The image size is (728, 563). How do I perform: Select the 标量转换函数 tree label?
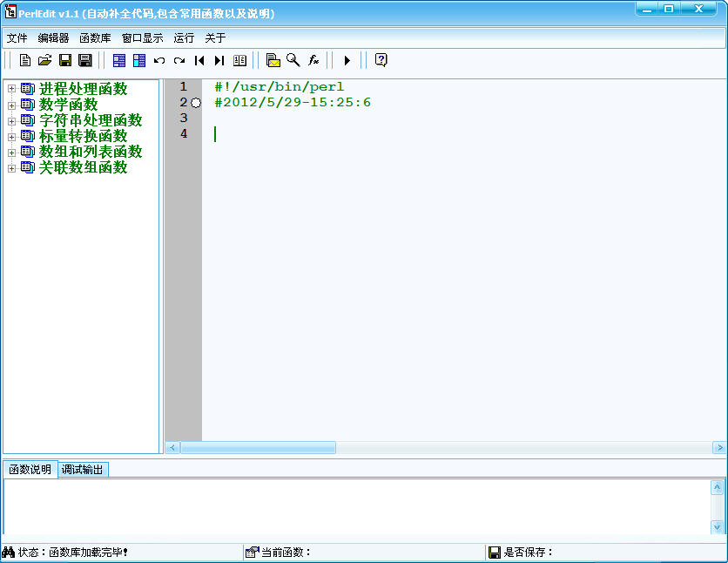pyautogui.click(x=83, y=136)
